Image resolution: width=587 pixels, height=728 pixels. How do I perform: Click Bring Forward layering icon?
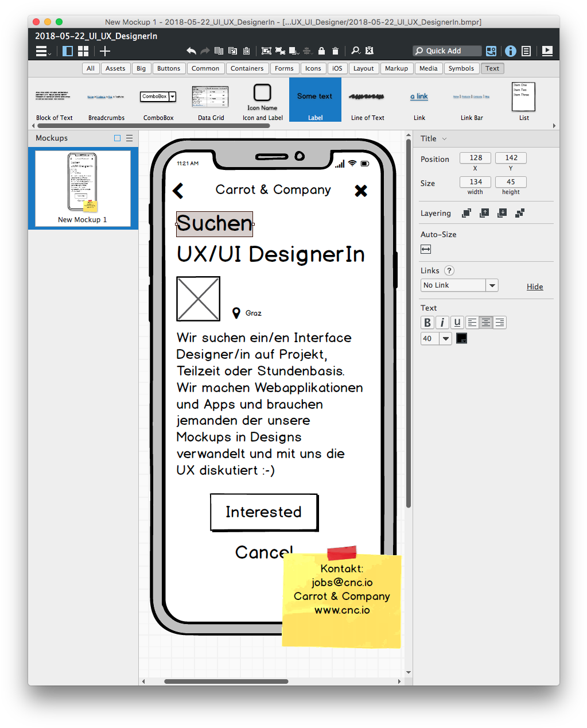tap(484, 213)
